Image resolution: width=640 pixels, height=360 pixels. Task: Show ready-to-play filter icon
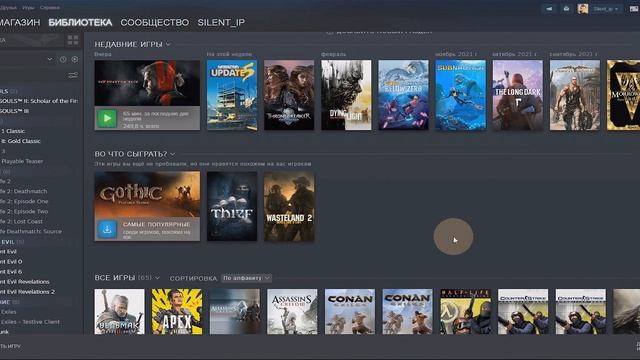click(x=75, y=59)
